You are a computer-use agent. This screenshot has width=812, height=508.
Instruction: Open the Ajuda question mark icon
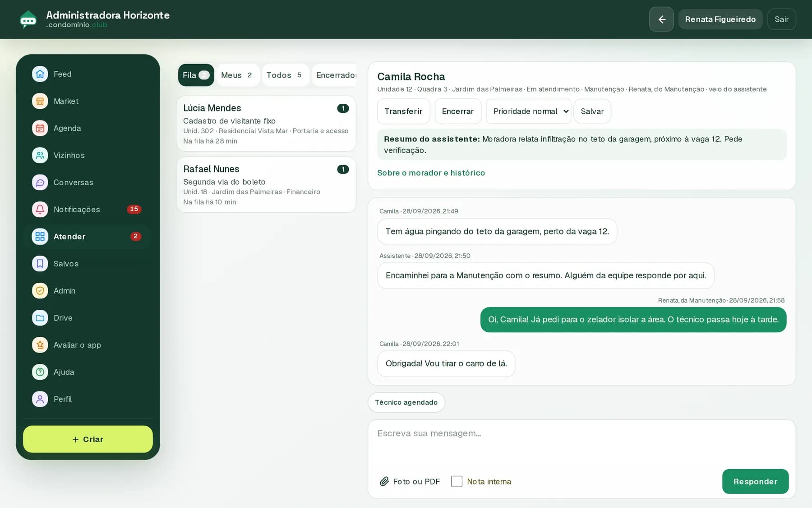[x=40, y=372]
